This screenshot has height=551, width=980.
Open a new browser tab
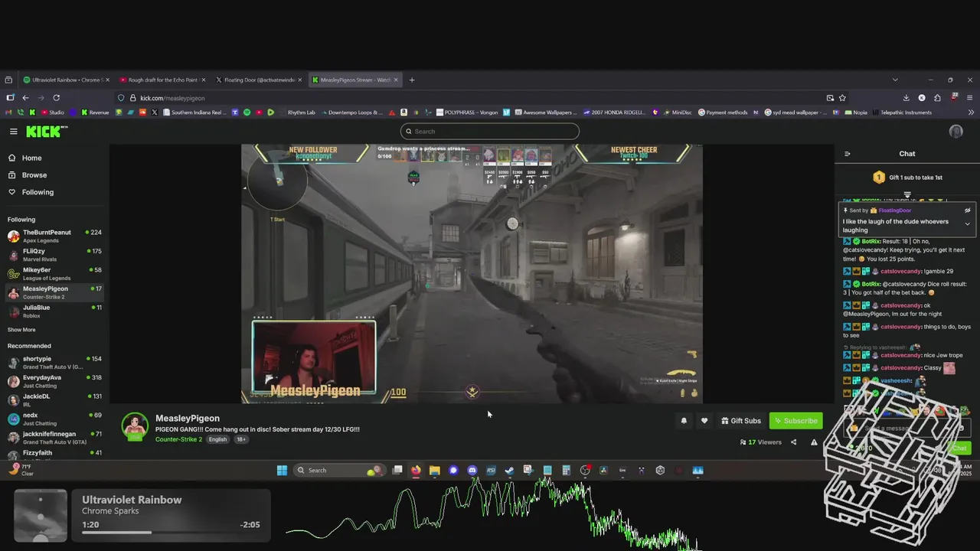tap(411, 80)
